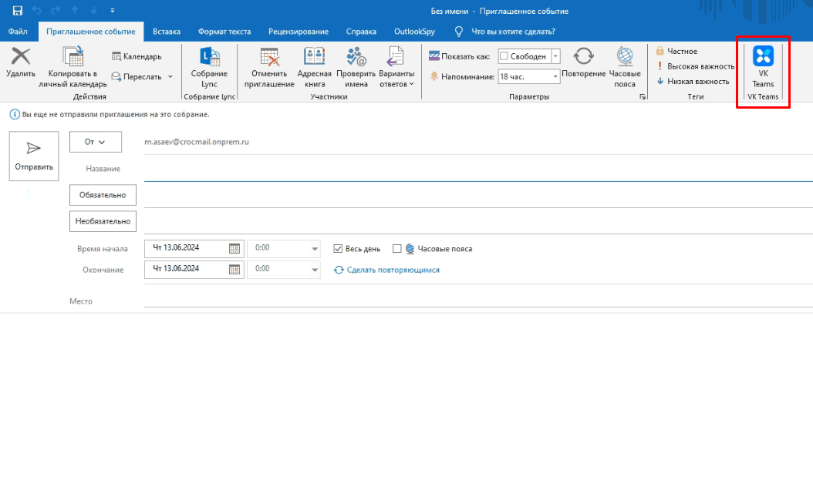The height and width of the screenshot is (504, 813).
Task: Click Отменить приглашение icon
Action: [x=270, y=56]
